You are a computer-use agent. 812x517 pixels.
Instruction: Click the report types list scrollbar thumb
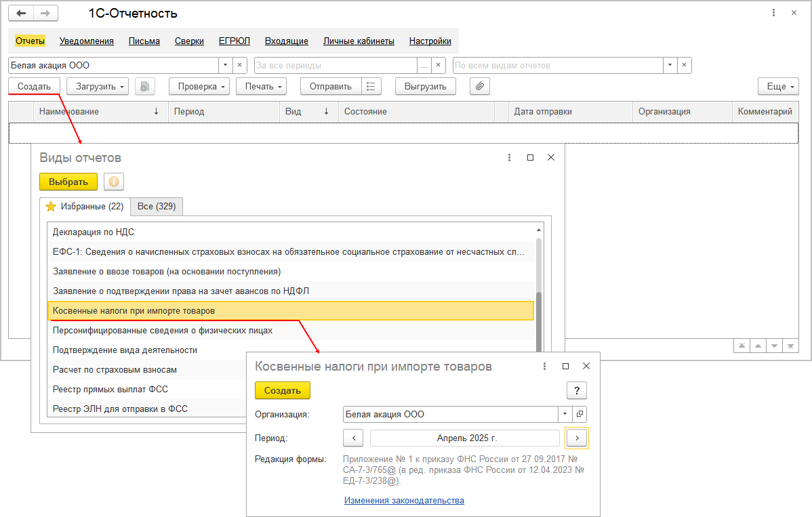pyautogui.click(x=539, y=321)
